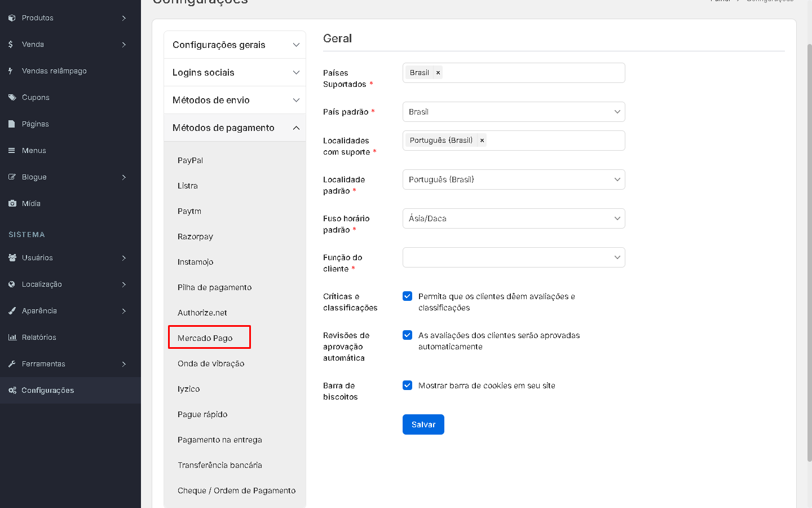The width and height of the screenshot is (812, 508).
Task: Remove the Brasil tag from supported countries
Action: [438, 73]
